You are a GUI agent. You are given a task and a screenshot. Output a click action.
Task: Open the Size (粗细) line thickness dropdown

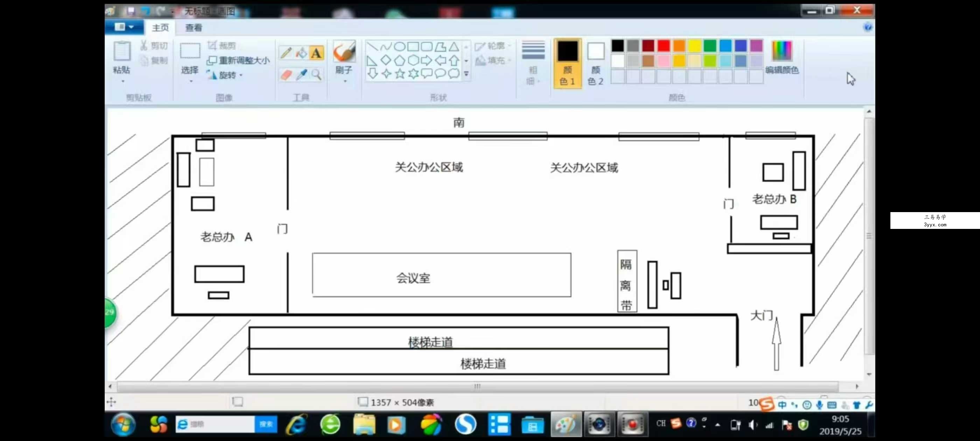pos(533,63)
